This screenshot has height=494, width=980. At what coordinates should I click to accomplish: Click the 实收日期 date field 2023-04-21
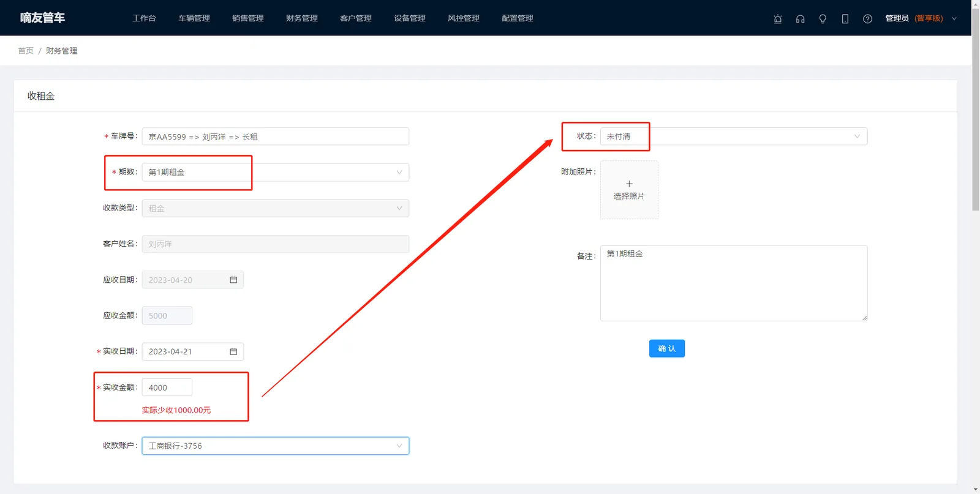[193, 351]
